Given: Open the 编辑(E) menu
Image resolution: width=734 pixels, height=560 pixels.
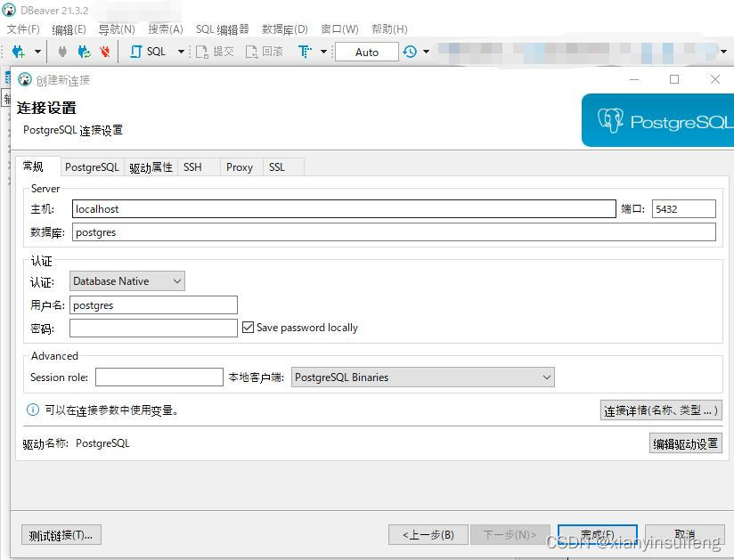Looking at the screenshot, I should [x=69, y=29].
